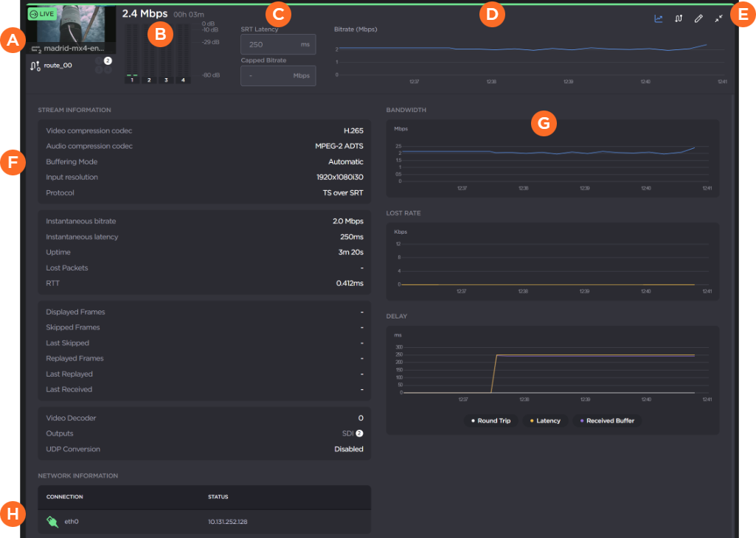Screen dimensions: 756x538
Task: Click the encoder icon beside madrid-mx4 name
Action: point(35,49)
